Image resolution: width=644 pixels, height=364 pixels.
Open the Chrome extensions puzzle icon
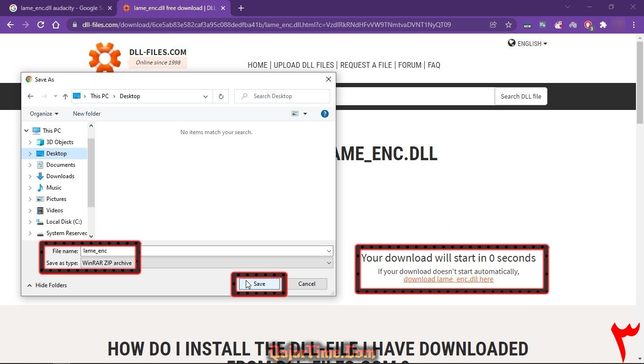click(x=603, y=25)
